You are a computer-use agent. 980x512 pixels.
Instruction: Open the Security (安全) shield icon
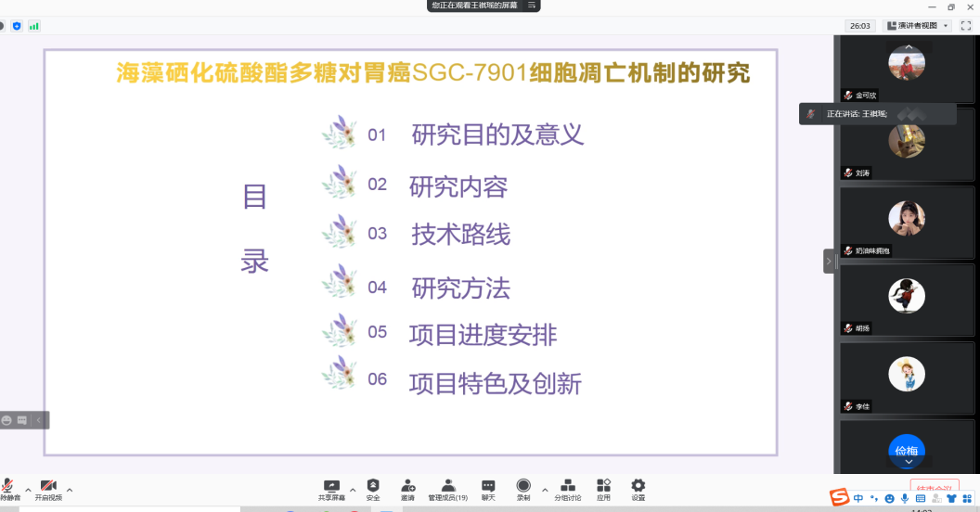tap(373, 486)
